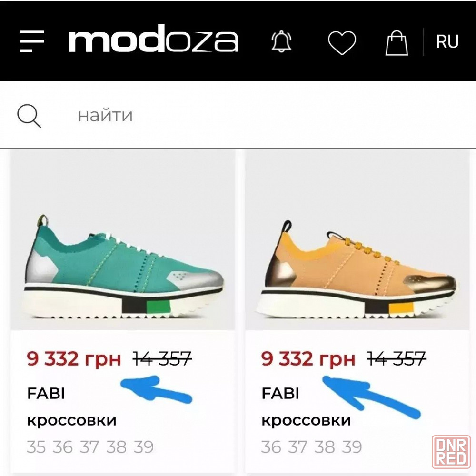This screenshot has height=476, width=476.
Task: Select size 39 for green sneaker
Action: [144, 447]
